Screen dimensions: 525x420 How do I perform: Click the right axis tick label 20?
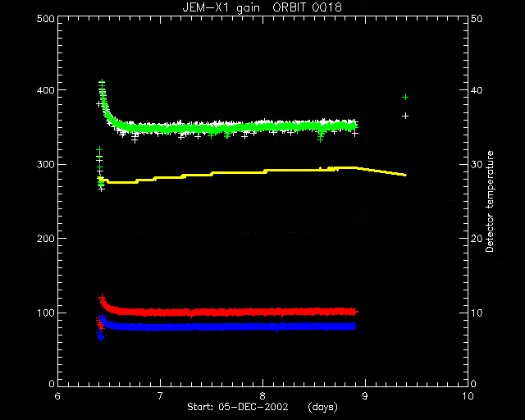point(477,239)
